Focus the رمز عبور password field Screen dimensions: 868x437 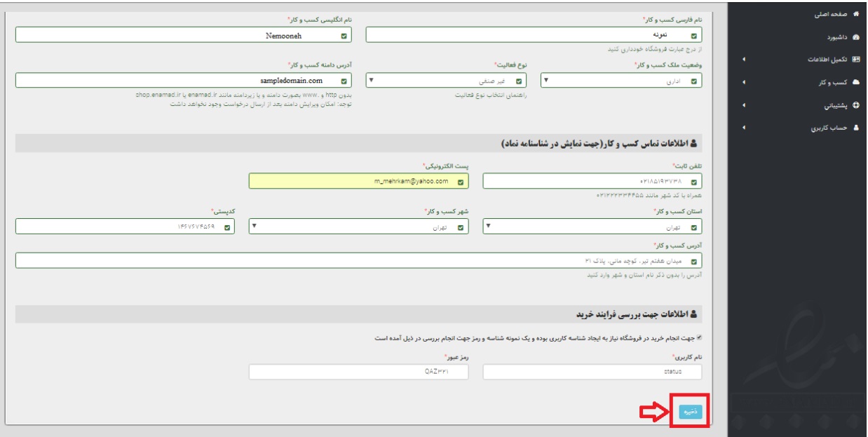358,372
